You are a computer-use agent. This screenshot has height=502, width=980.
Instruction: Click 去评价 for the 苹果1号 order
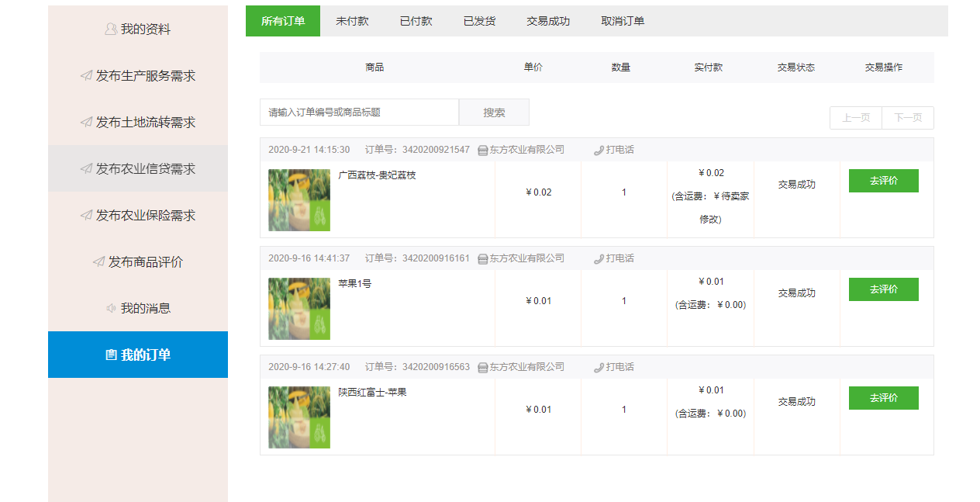click(883, 289)
